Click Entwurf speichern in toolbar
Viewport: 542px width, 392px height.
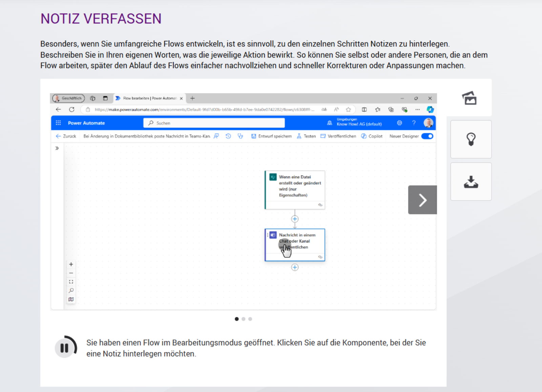(x=271, y=136)
